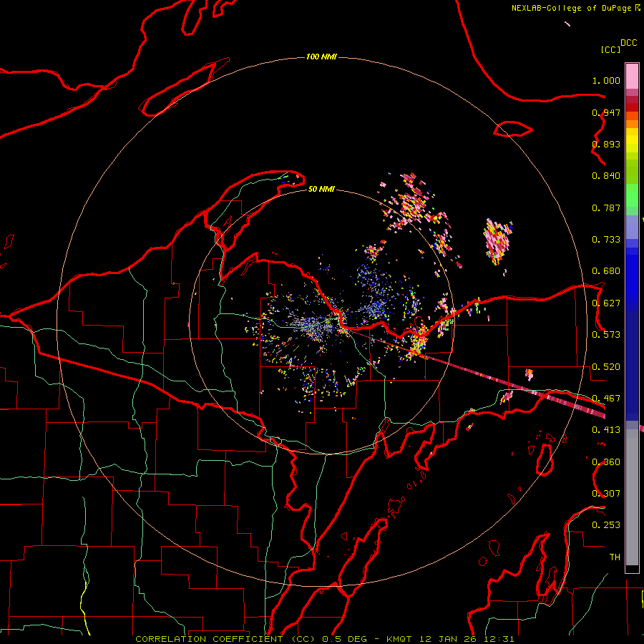Click the bright green band of the color bar
Viewport: 644px width, 644px height.
tap(632, 195)
